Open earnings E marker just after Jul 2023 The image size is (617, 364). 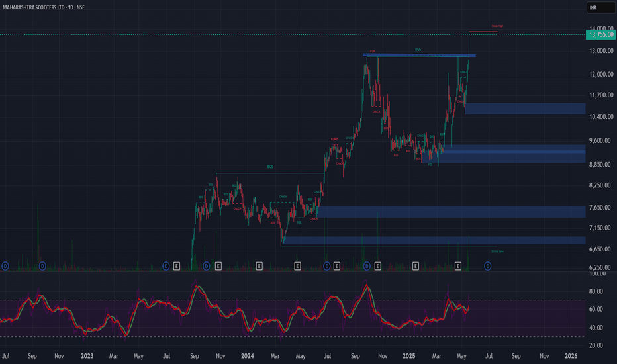tap(177, 267)
